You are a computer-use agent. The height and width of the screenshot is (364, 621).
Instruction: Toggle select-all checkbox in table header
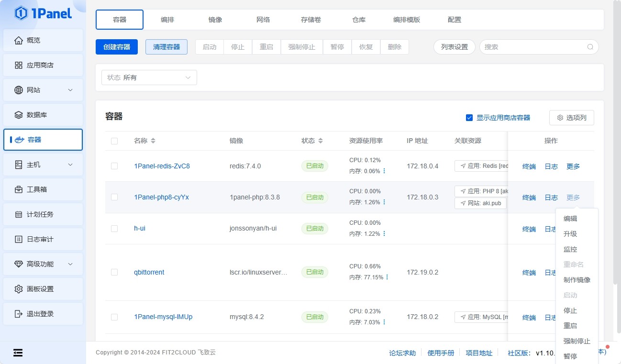point(114,141)
